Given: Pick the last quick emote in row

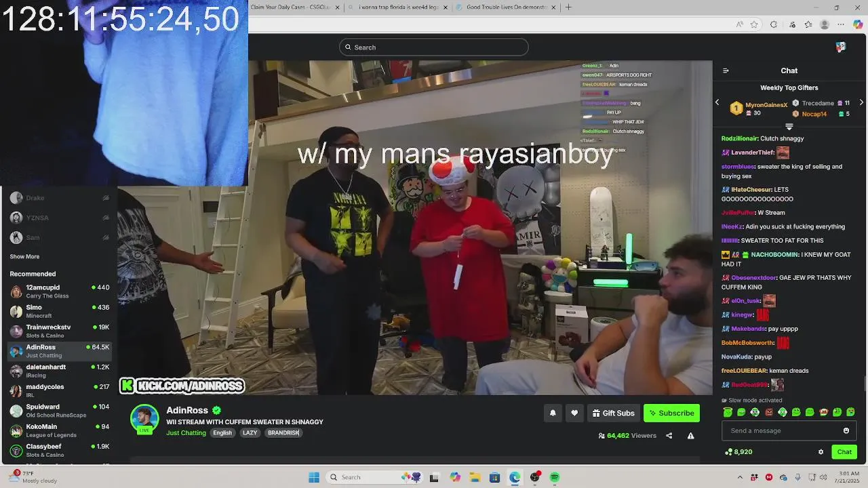Looking at the screenshot, I should coord(850,412).
